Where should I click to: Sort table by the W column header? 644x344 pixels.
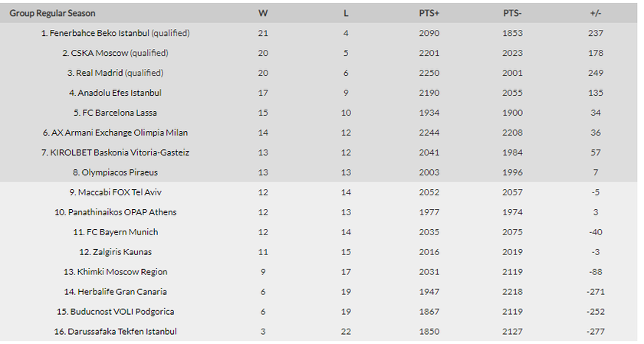[x=263, y=14]
